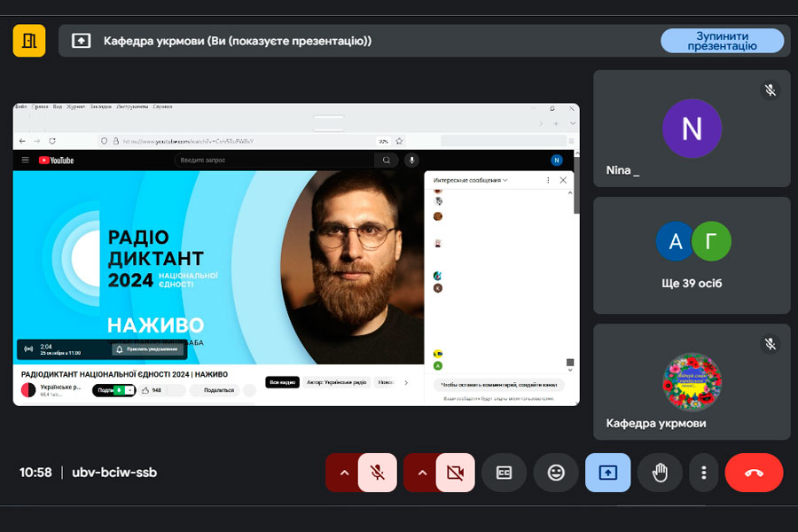Reload the browser page

tap(52, 141)
